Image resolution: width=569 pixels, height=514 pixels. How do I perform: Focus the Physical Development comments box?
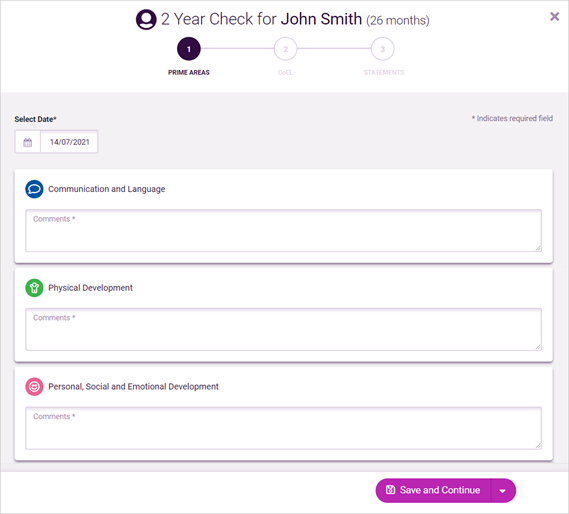coord(283,329)
